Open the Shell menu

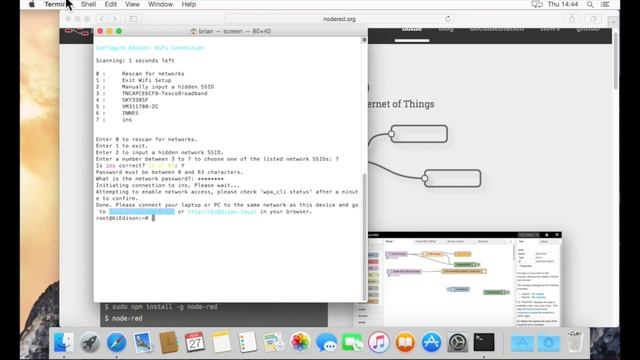[88, 4]
